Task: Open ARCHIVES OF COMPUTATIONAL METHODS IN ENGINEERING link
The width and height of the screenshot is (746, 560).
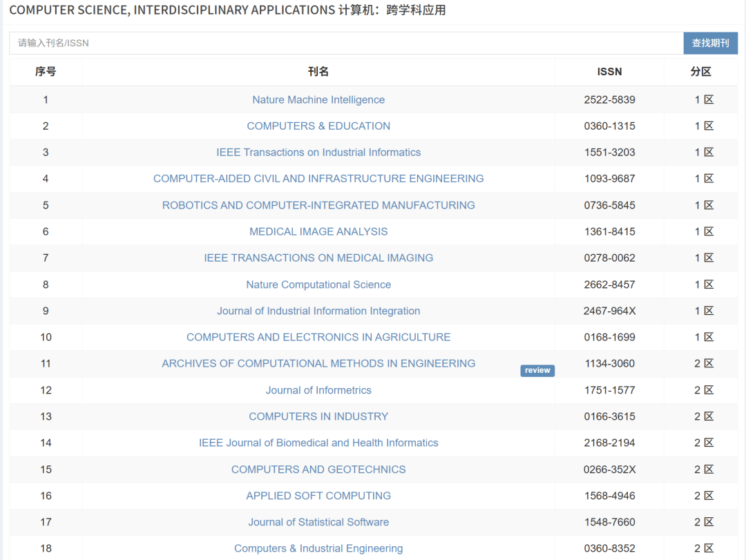Action: click(x=318, y=363)
